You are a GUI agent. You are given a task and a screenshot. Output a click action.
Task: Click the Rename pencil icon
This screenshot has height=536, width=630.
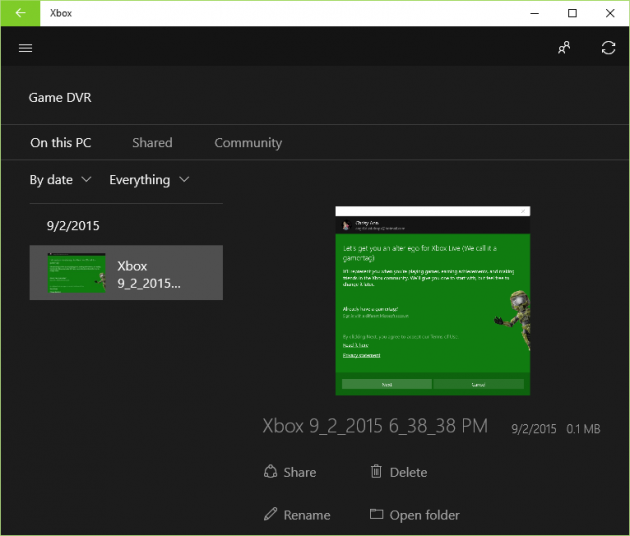(270, 514)
